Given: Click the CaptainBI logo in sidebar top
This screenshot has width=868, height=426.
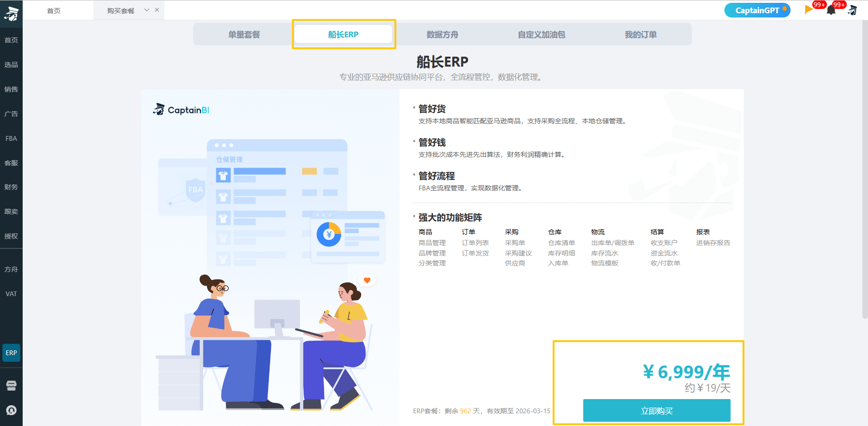Looking at the screenshot, I should (x=11, y=14).
